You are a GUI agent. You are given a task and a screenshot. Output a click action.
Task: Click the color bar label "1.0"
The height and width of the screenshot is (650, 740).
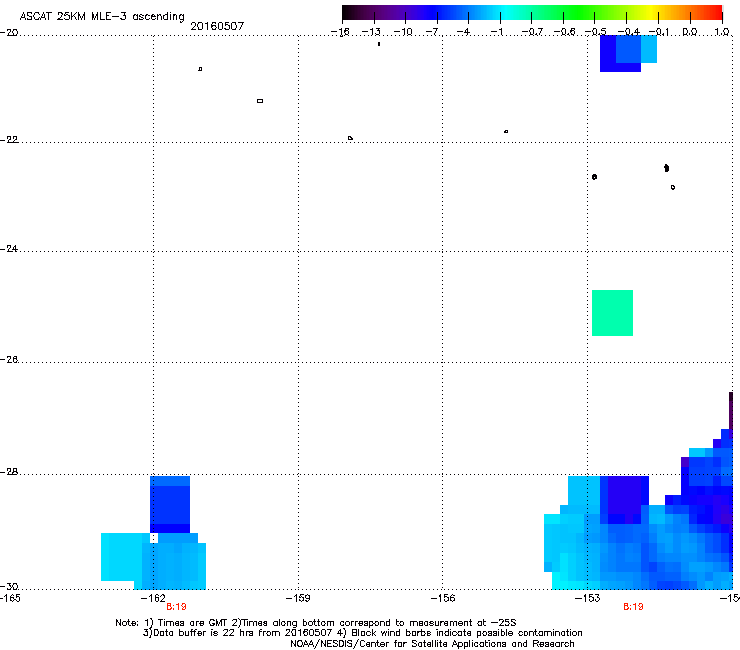(722, 32)
